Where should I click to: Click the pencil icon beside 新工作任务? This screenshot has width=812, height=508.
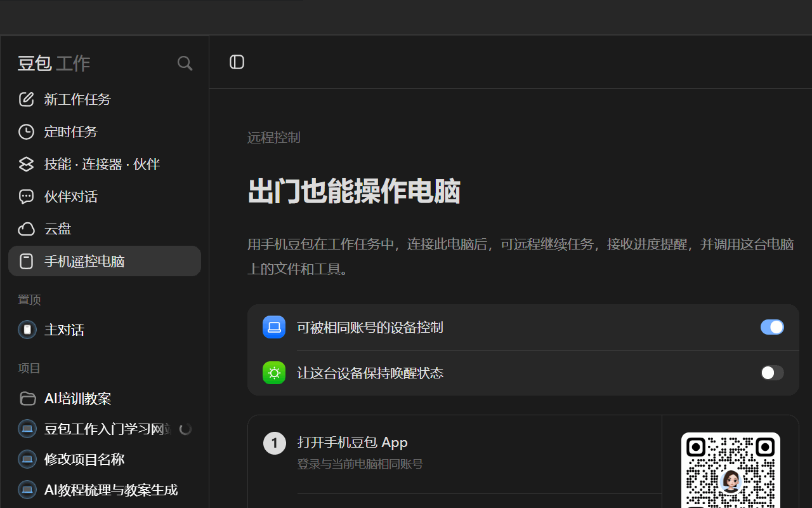click(26, 99)
